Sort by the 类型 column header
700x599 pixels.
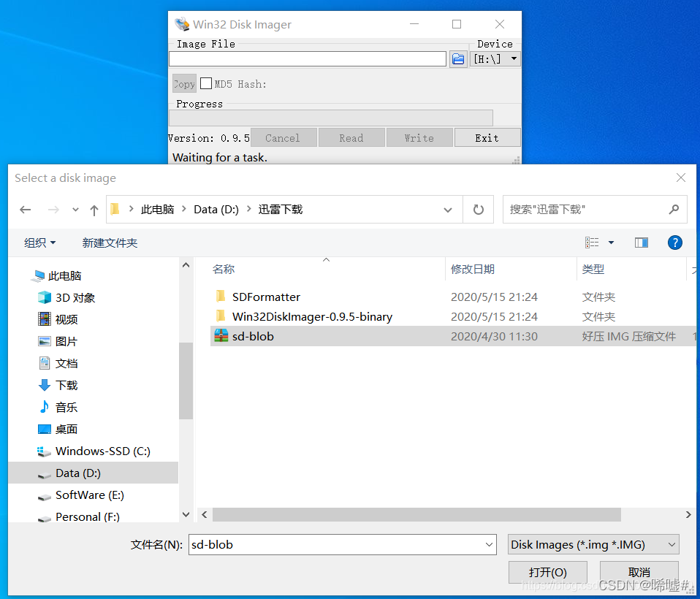[593, 269]
